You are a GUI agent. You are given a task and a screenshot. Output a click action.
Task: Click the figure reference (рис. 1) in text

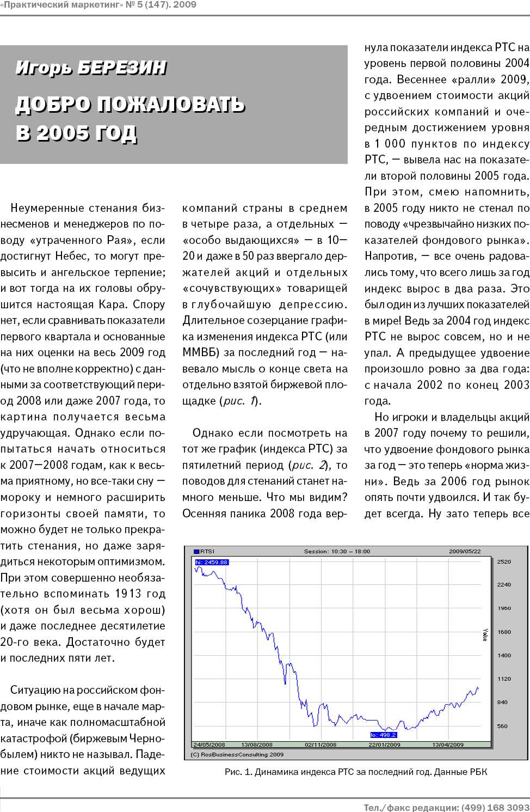point(240,401)
